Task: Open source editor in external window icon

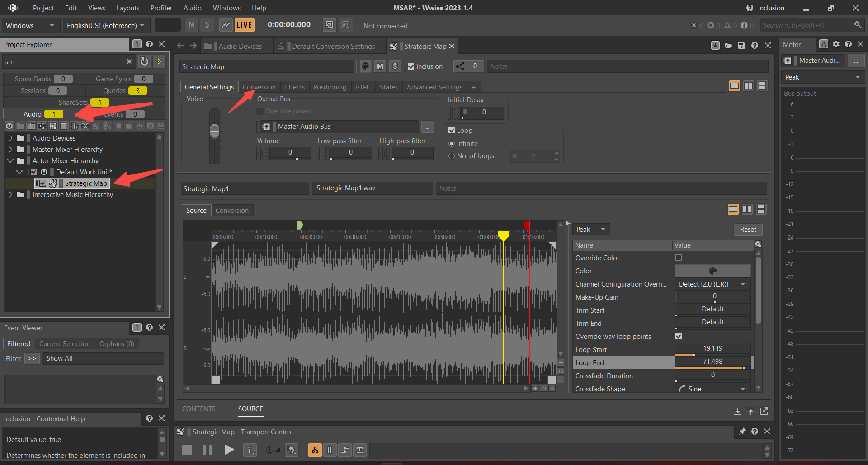Action: 764,411
